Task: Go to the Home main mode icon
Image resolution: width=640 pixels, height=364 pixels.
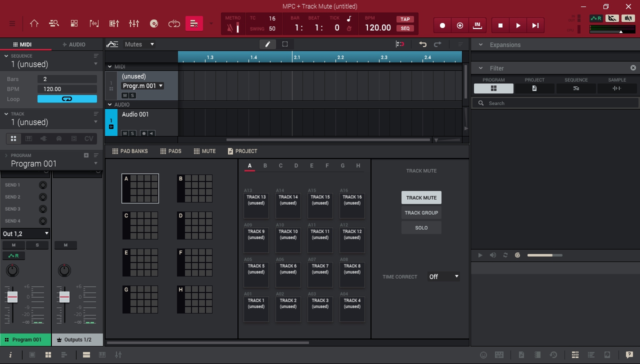Action: [x=34, y=23]
